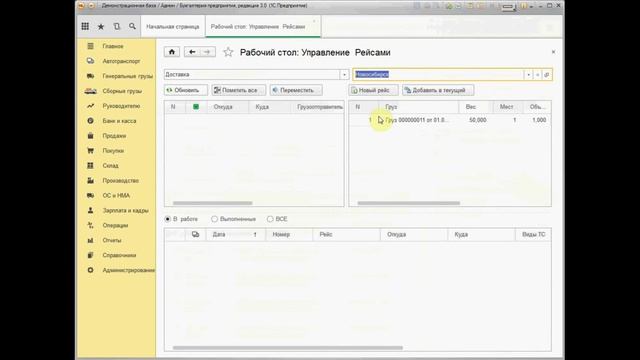Open the Склад section
640x360 pixels.
point(110,165)
